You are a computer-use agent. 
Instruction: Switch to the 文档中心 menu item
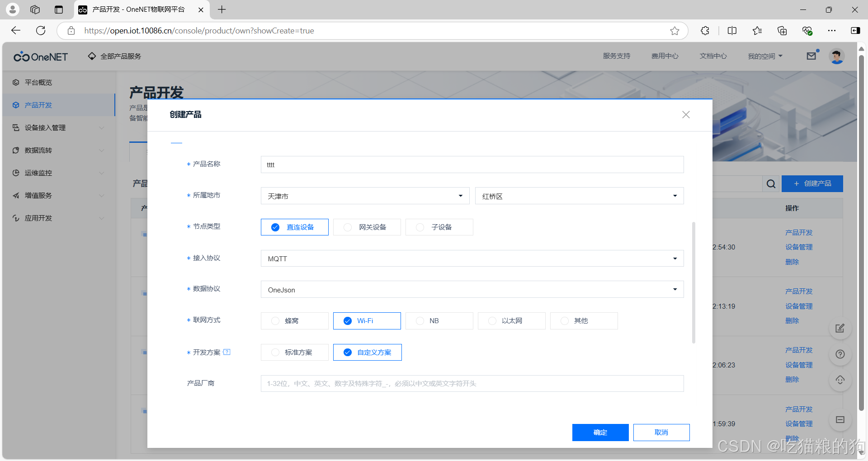pos(713,56)
